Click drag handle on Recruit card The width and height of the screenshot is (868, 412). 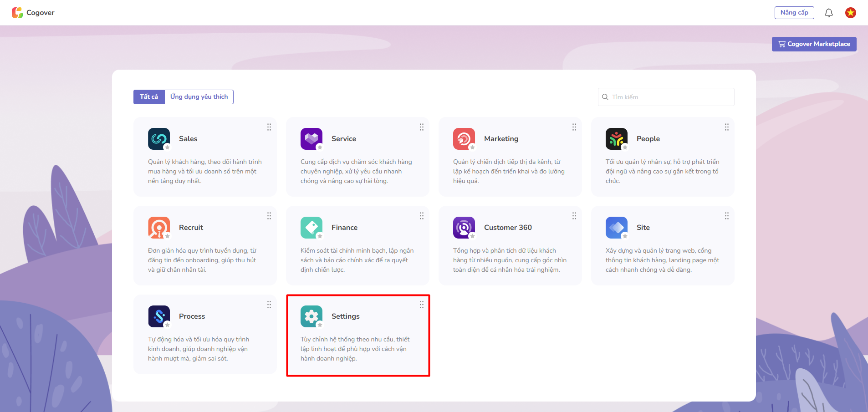(x=269, y=216)
